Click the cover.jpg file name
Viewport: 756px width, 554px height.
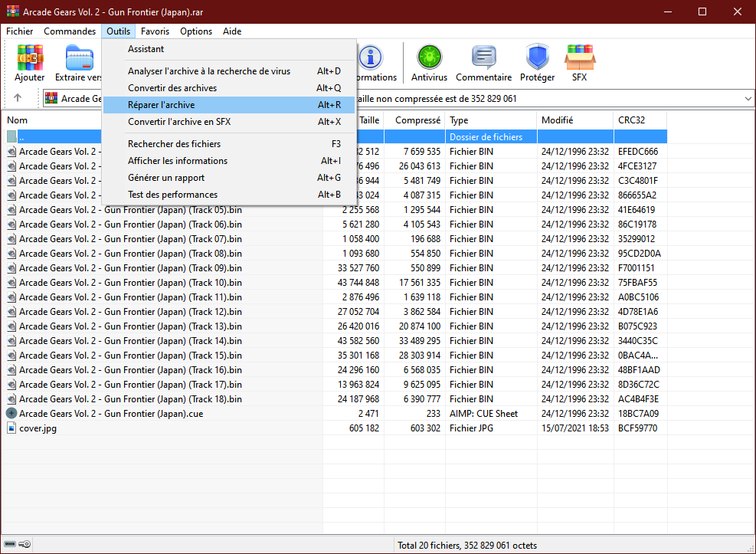click(38, 428)
